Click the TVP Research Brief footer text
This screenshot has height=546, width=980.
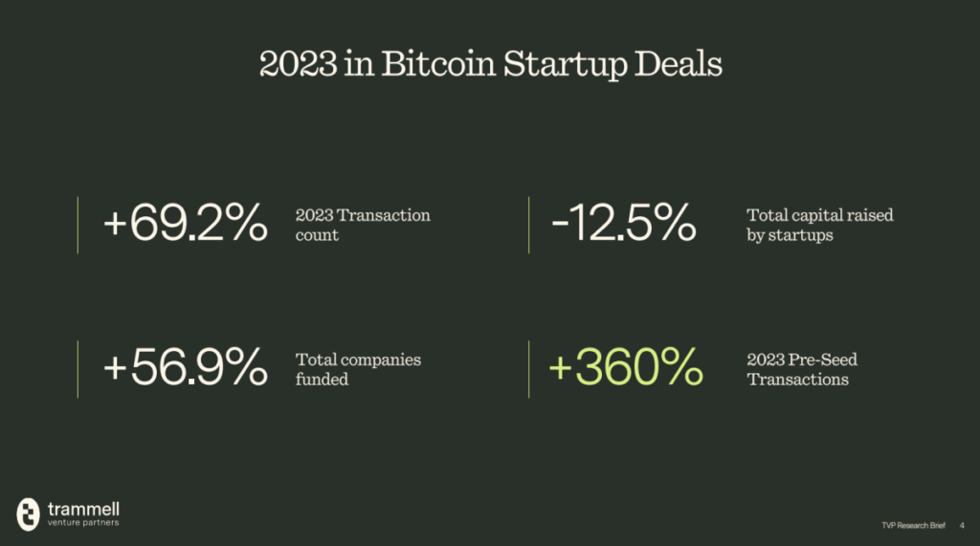(915, 525)
